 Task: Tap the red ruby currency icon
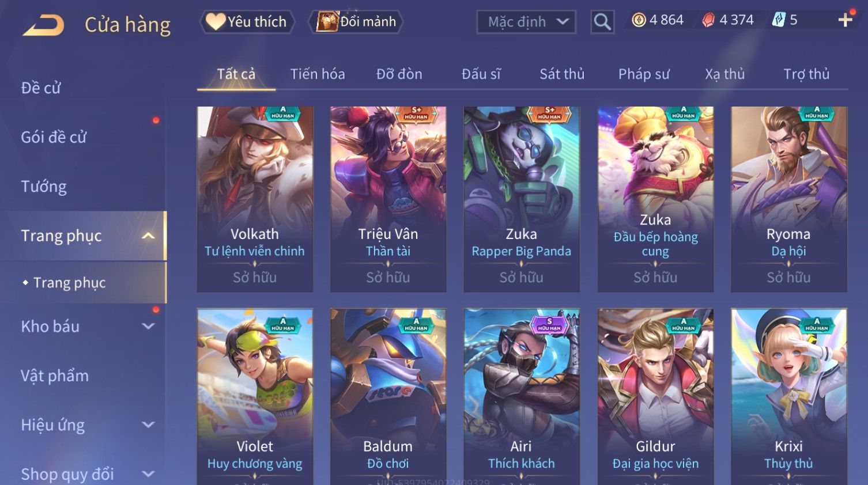point(708,20)
